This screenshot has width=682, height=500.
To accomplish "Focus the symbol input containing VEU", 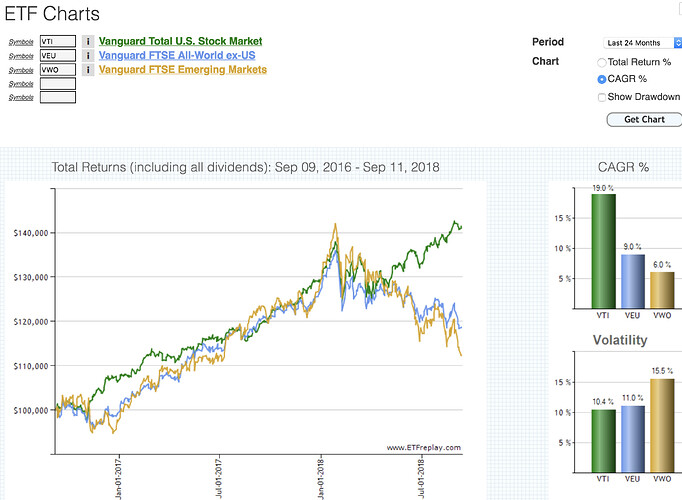I will click(x=58, y=56).
